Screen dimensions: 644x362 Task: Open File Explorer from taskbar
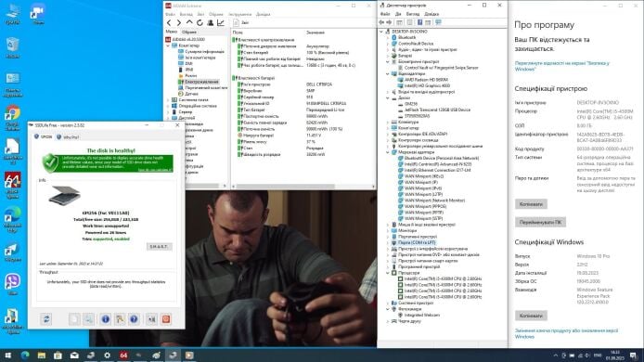[41, 355]
